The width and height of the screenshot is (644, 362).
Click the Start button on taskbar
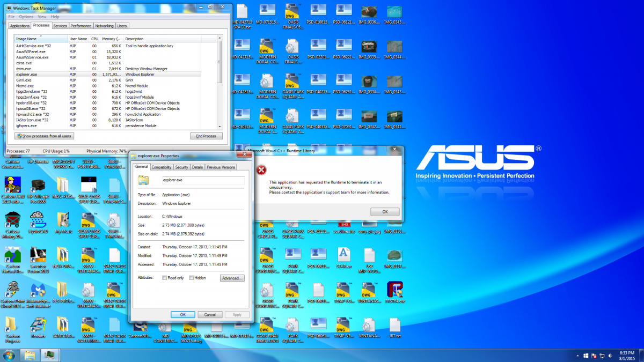click(9, 354)
